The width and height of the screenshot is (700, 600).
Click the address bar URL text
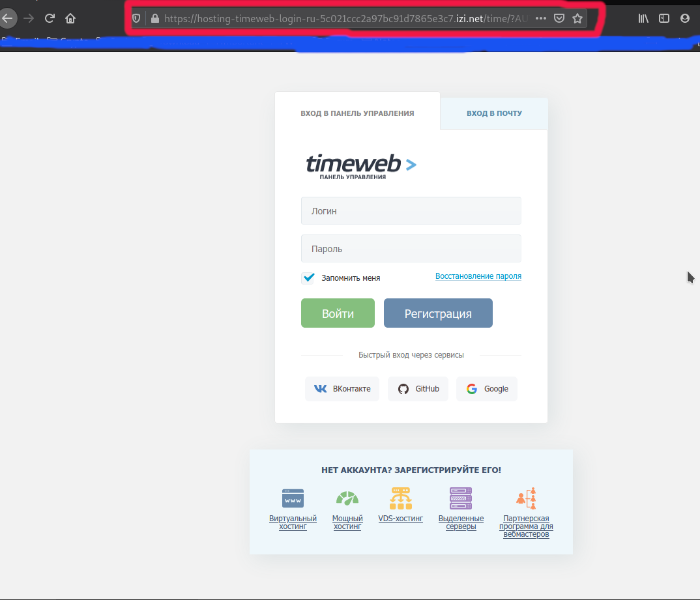346,19
